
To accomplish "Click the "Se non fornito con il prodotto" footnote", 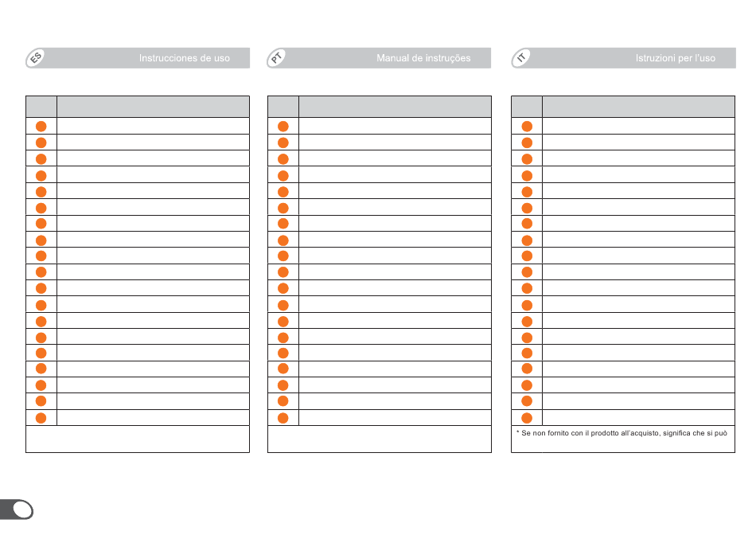I will (623, 434).
